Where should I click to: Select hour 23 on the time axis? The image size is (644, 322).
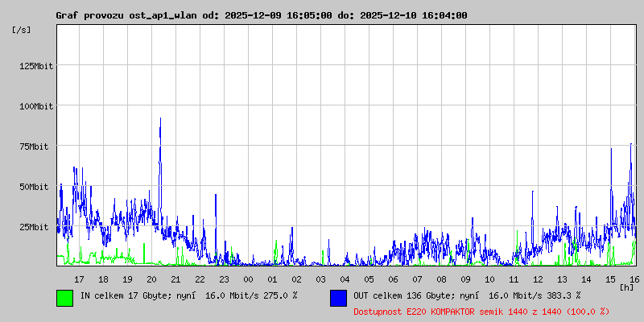224,279
